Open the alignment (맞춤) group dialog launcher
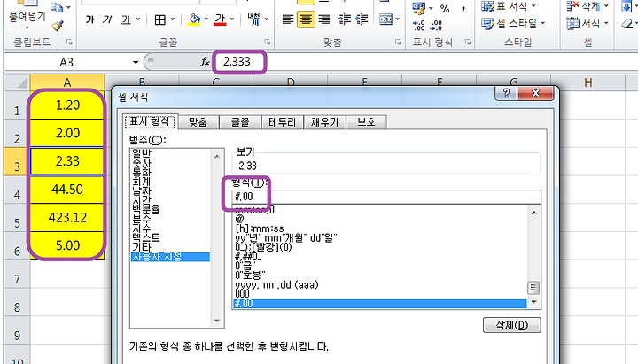This screenshot has width=638, height=364. point(398,42)
